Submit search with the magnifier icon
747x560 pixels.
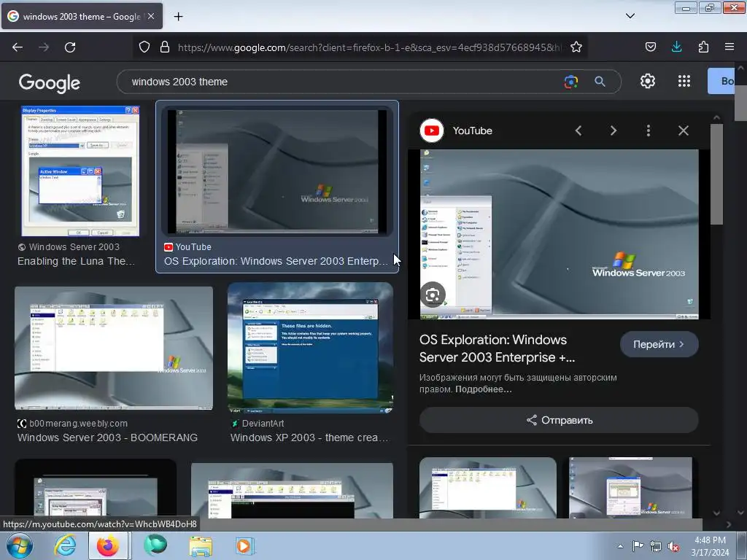600,82
